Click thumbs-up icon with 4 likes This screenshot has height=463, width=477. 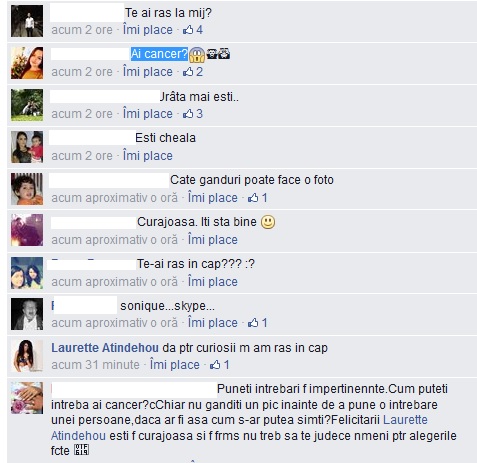[x=188, y=30]
